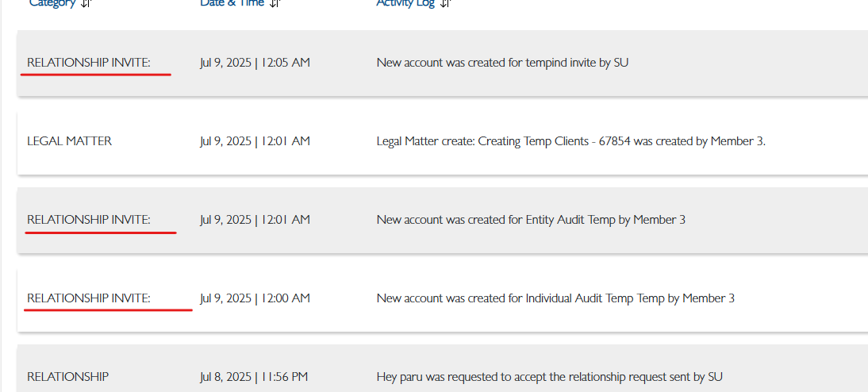Click the Jul 8, 2025 11:56 PM timestamp
The width and height of the screenshot is (868, 392).
tap(254, 377)
